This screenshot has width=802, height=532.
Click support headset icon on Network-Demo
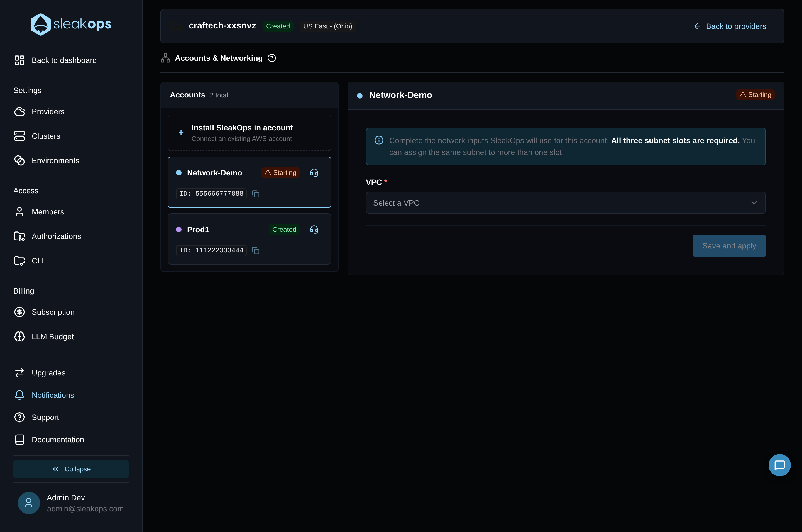point(314,173)
